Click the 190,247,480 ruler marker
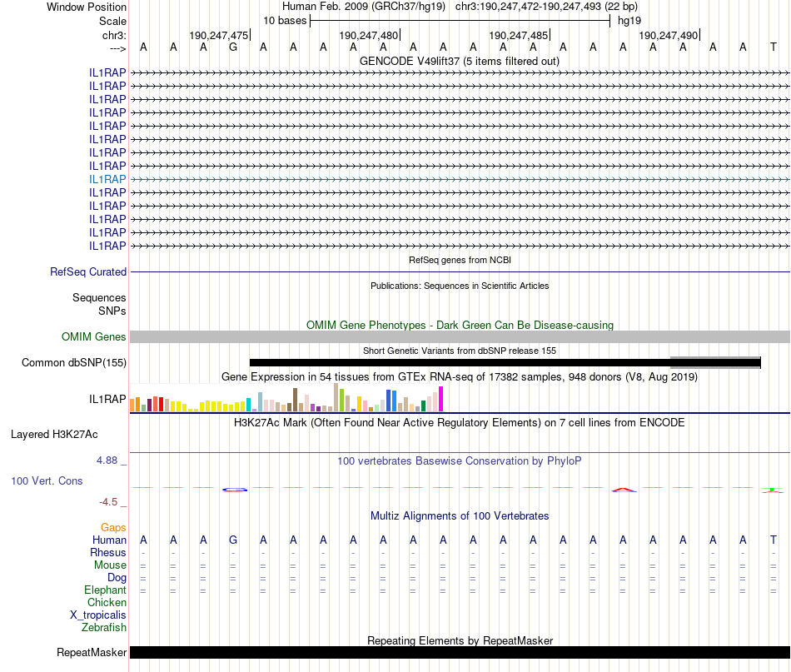 369,35
